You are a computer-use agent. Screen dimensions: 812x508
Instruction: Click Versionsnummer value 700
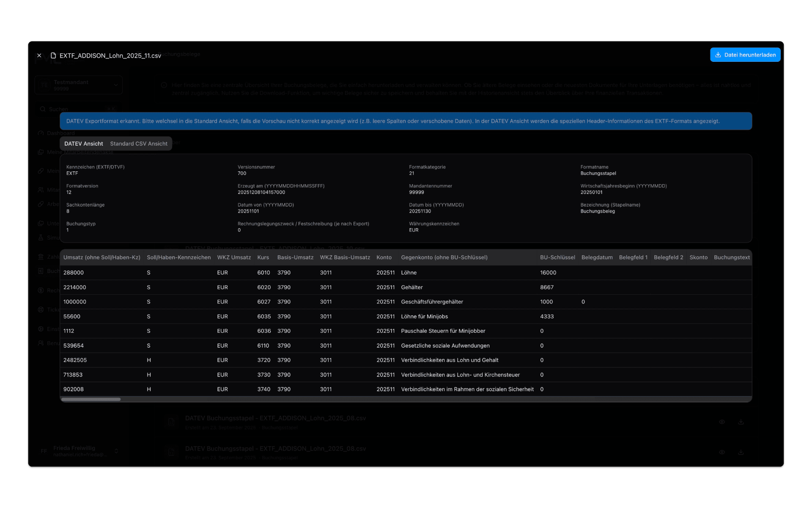pyautogui.click(x=242, y=174)
